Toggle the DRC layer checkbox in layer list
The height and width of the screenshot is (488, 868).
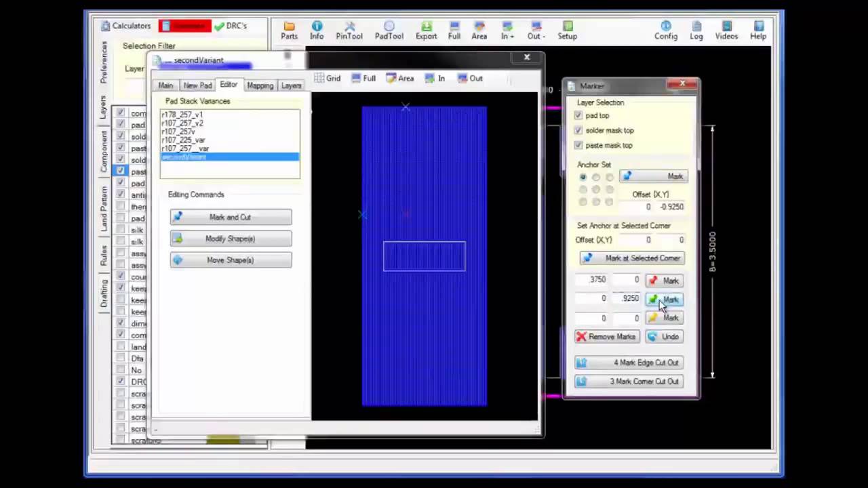pyautogui.click(x=120, y=382)
